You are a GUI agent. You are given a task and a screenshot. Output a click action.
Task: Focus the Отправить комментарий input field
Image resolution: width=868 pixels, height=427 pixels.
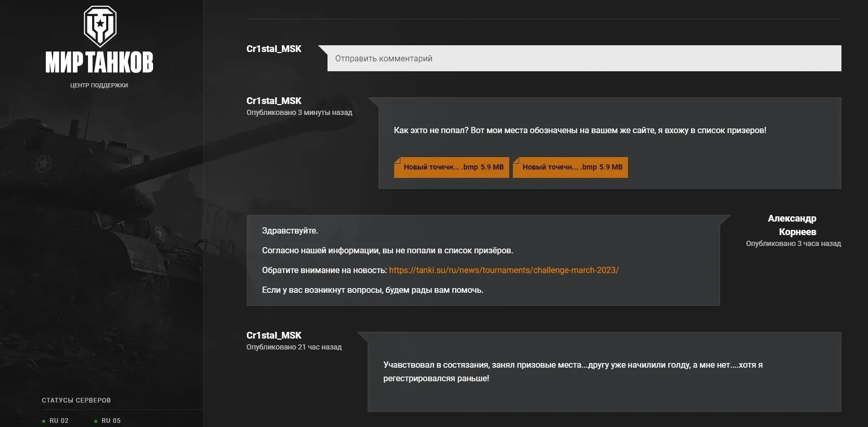(583, 58)
